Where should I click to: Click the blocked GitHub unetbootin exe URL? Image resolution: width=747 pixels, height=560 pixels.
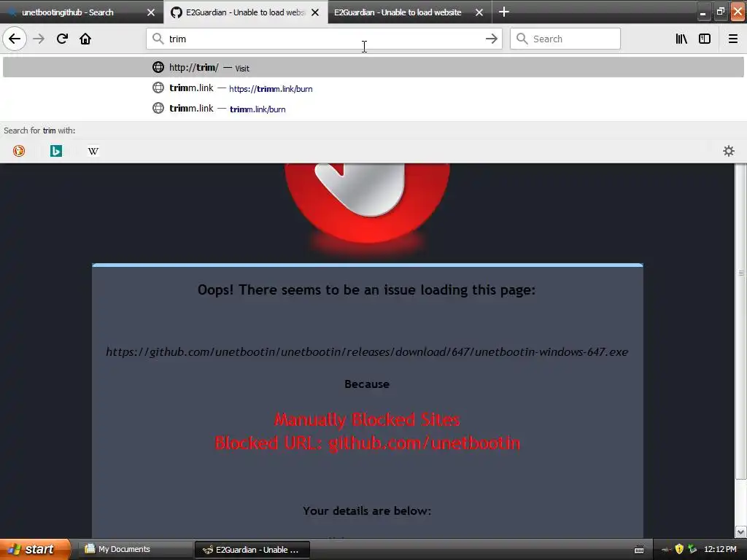pos(367,352)
